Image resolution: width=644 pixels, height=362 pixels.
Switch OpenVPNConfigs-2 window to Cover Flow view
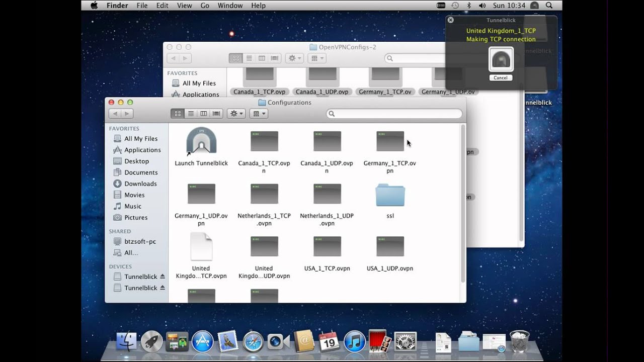click(275, 58)
